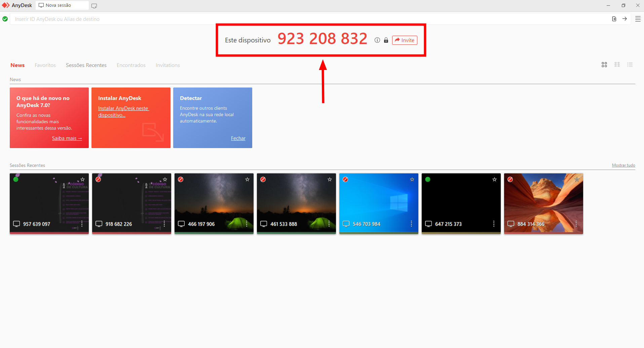
Task: Open the new tab icon beside Nova sessão
Action: (x=94, y=6)
